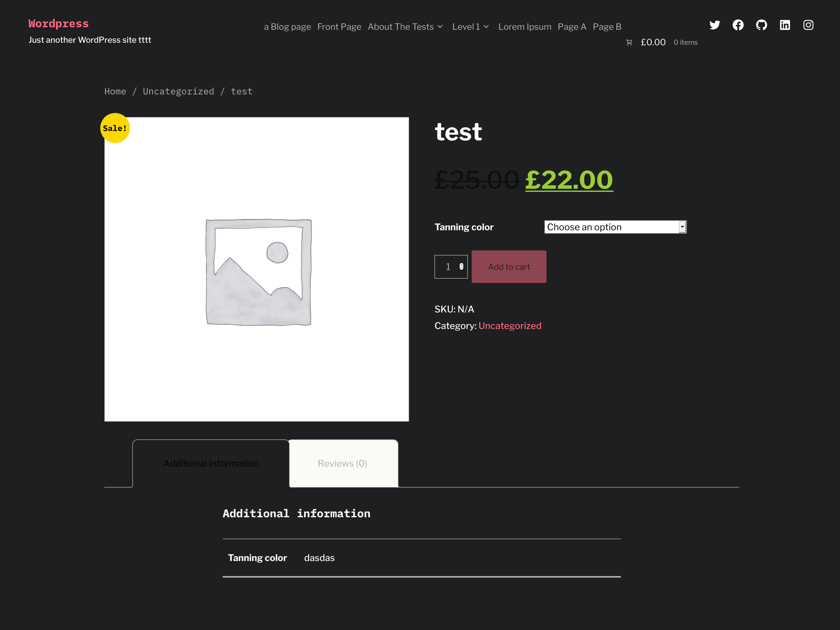Click inside the quantity input field
The width and height of the screenshot is (840, 630).
[x=448, y=266]
